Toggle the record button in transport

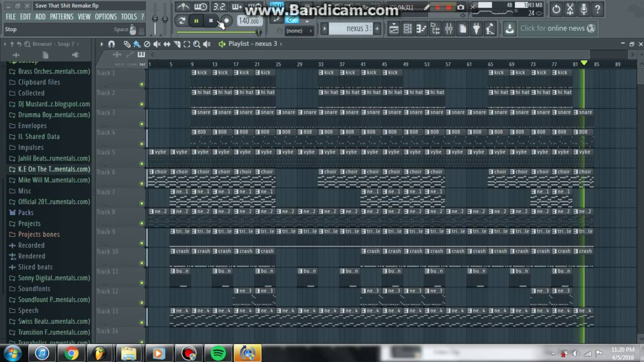(226, 21)
